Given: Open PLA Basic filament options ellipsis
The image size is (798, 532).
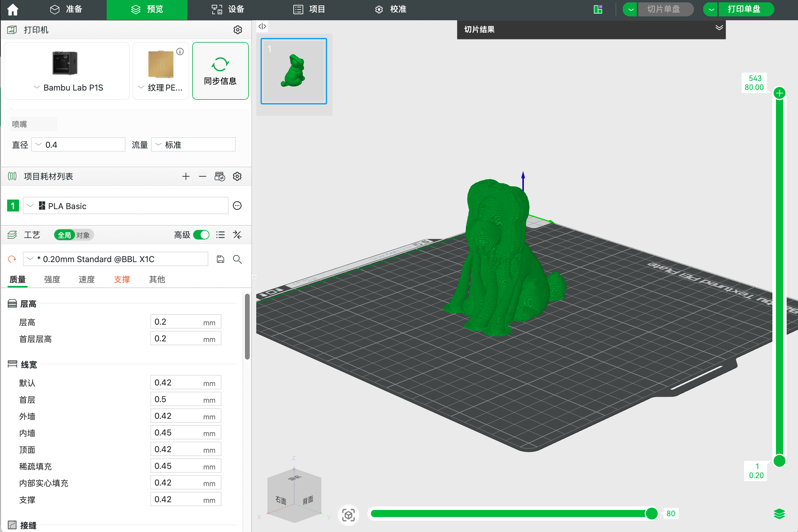Looking at the screenshot, I should 237,206.
